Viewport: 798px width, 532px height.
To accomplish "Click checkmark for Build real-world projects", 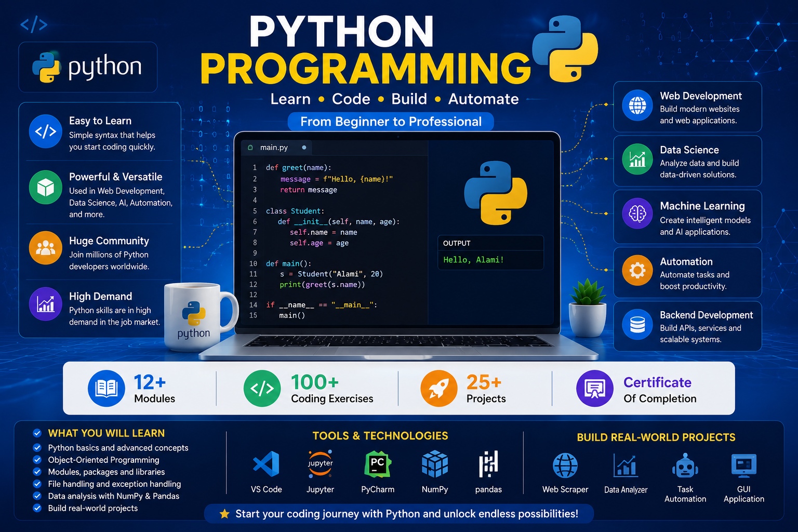I will pos(37,508).
